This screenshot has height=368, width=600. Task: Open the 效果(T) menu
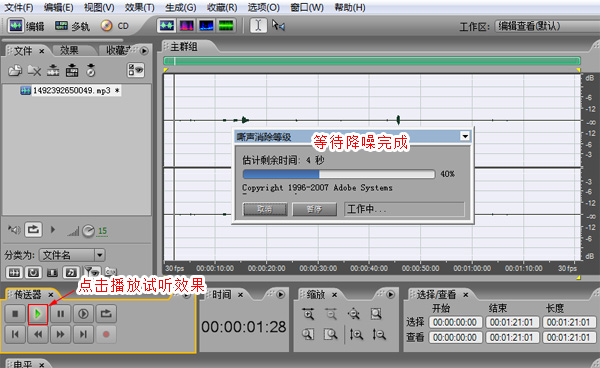tap(139, 7)
